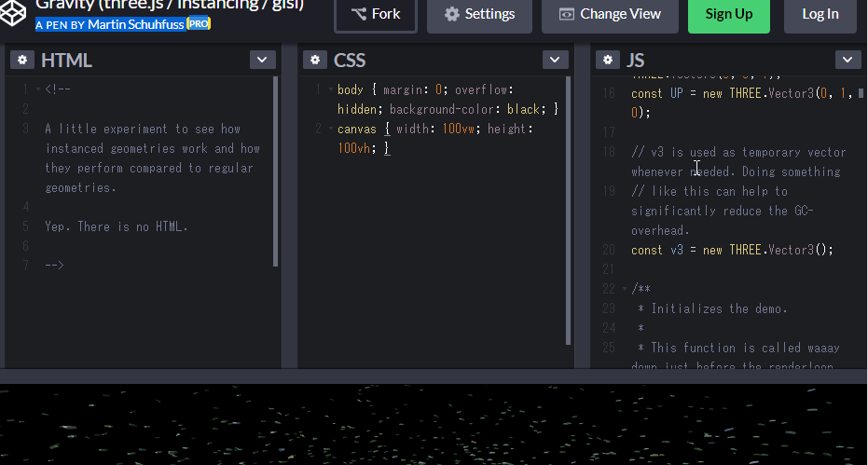
Task: Expand the CSS panel dropdown chevron
Action: 556,60
